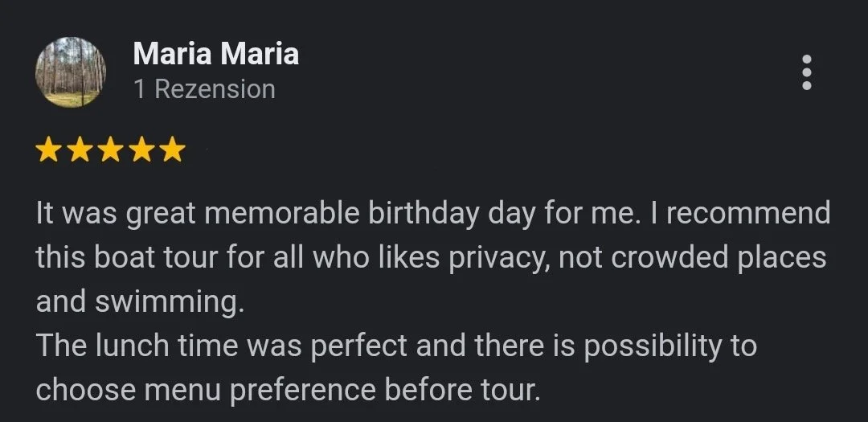The height and width of the screenshot is (422, 868).
Task: Click the review line starting "It was great memorable"
Action: click(x=432, y=214)
